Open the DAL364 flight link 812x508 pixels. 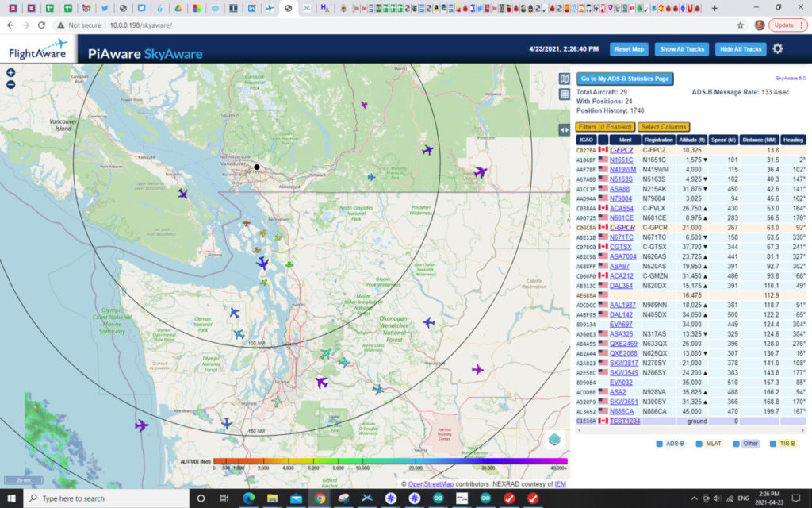click(621, 286)
